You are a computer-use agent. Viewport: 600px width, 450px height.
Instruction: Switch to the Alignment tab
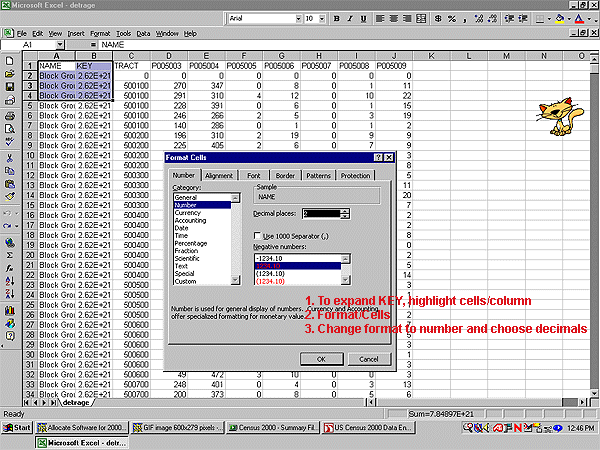(x=218, y=175)
